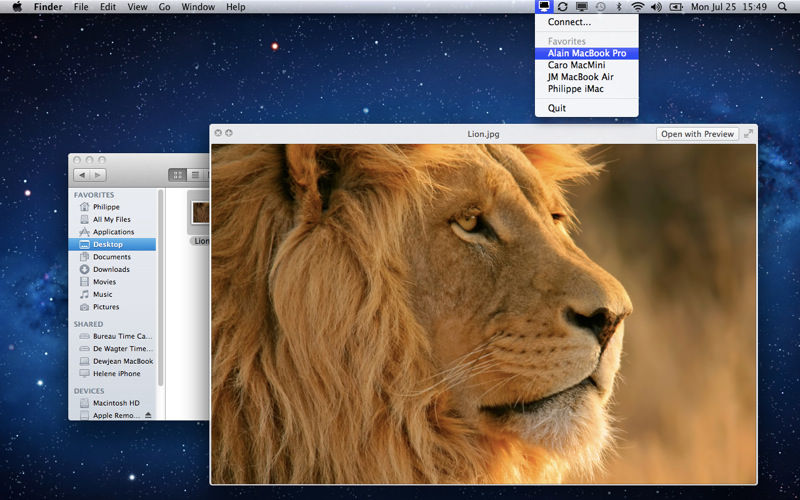This screenshot has width=800, height=500.
Task: Click the Lion.jpg window title
Action: (x=483, y=134)
